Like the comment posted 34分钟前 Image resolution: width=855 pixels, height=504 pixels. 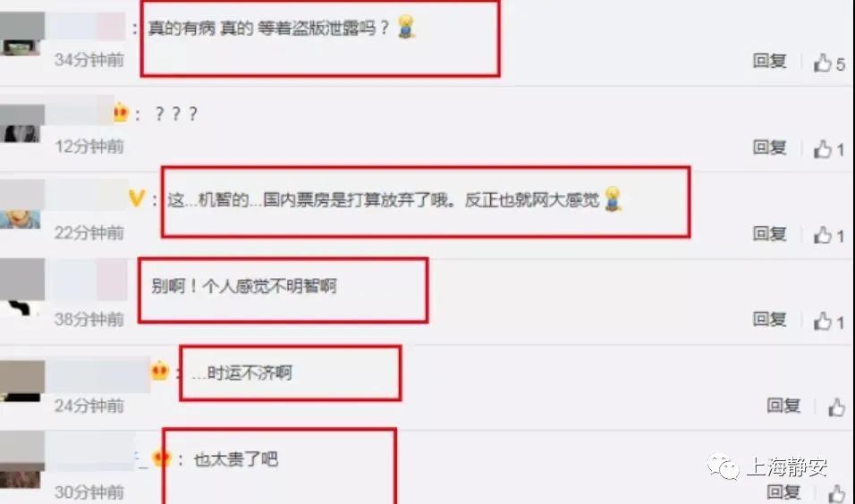click(823, 63)
